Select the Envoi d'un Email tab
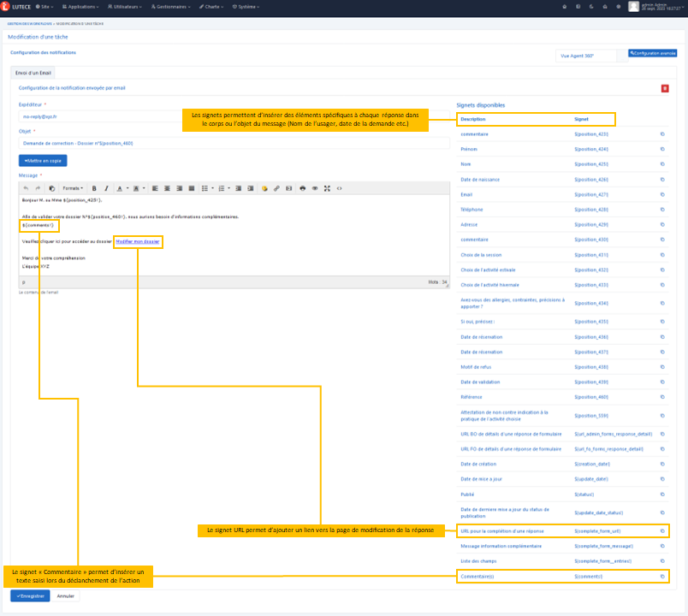 [x=34, y=74]
